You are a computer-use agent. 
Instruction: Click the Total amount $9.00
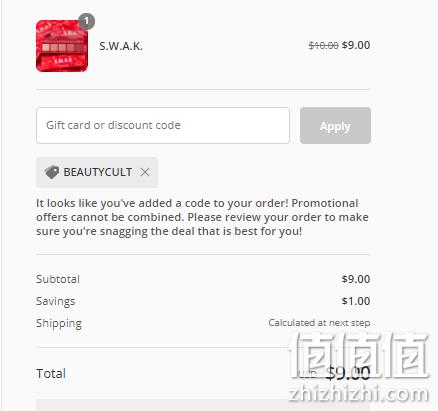pyautogui.click(x=348, y=373)
